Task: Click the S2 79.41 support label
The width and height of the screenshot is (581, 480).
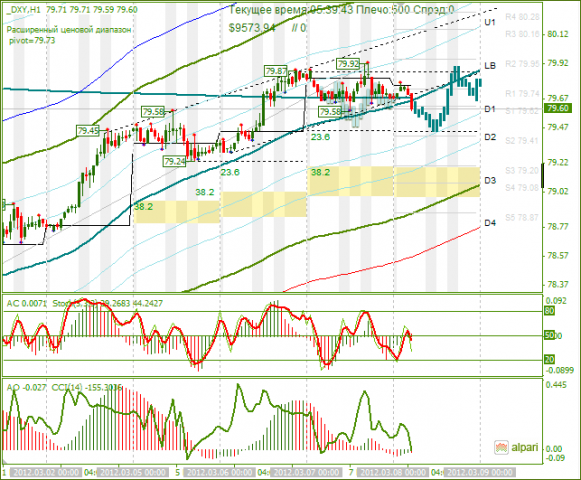Action: [522, 140]
